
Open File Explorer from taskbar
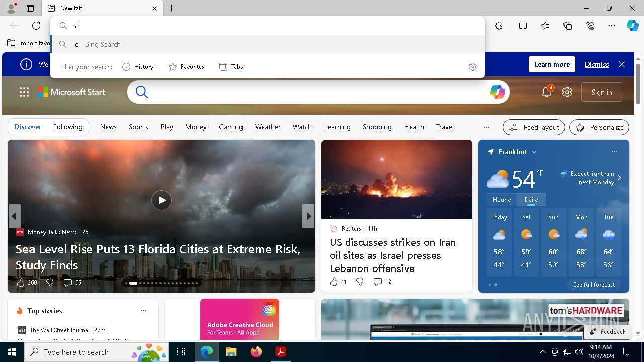coord(231,352)
